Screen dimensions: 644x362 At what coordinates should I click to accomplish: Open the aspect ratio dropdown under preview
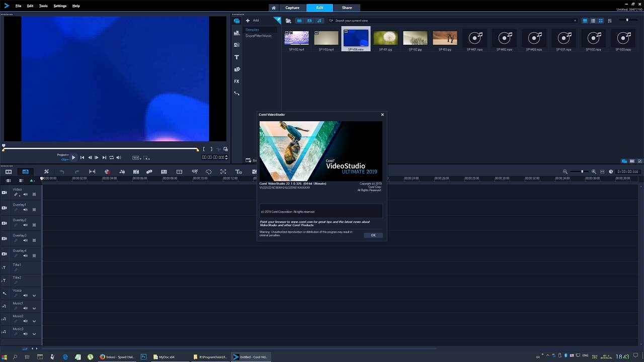pos(136,157)
